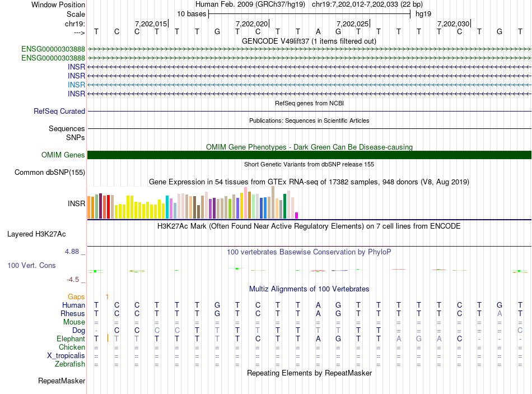
Task: Click the orange gap marker in Elephant row
Action: coord(108,339)
